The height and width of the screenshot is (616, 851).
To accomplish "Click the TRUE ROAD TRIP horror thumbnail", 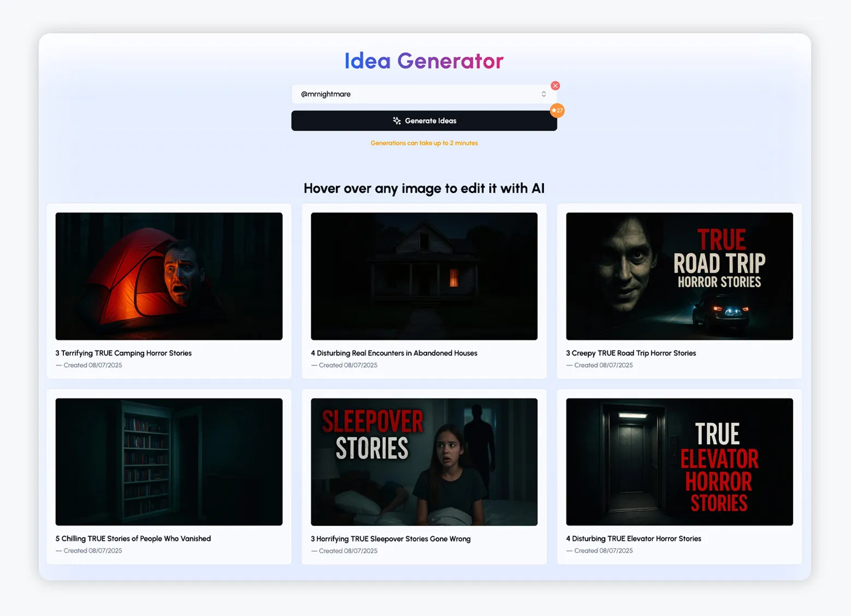I will tap(679, 276).
